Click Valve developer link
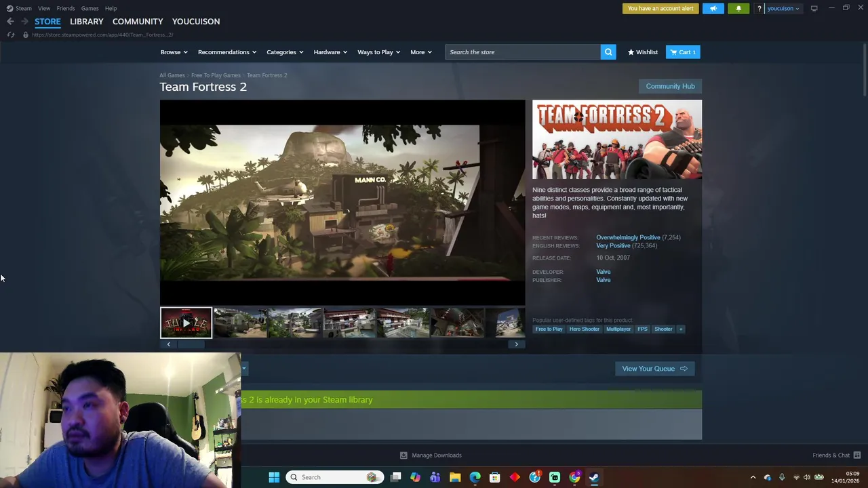Viewport: 868px width, 488px height. pos(604,272)
